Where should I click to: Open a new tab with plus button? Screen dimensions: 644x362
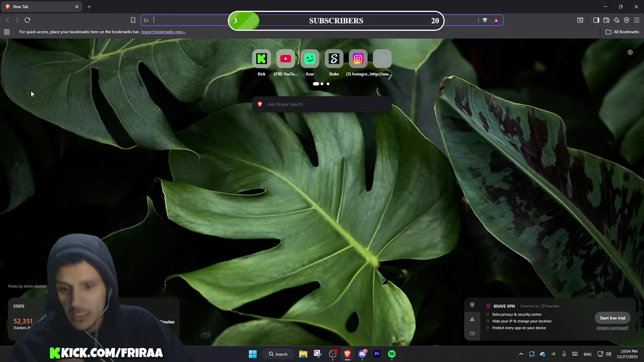click(x=89, y=7)
